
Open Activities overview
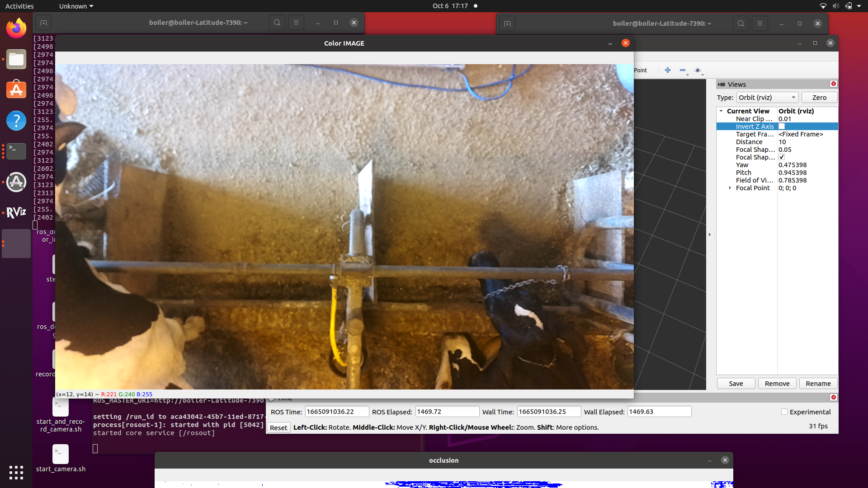[x=19, y=6]
